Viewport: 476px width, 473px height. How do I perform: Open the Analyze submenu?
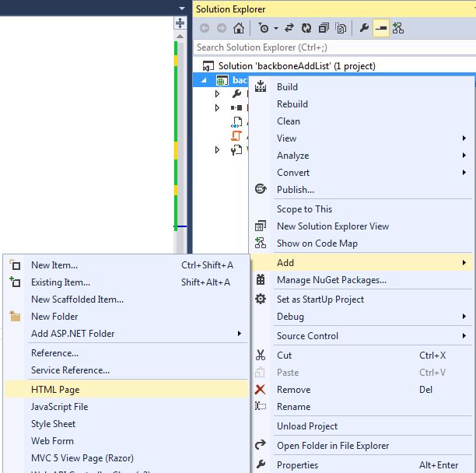tap(361, 156)
